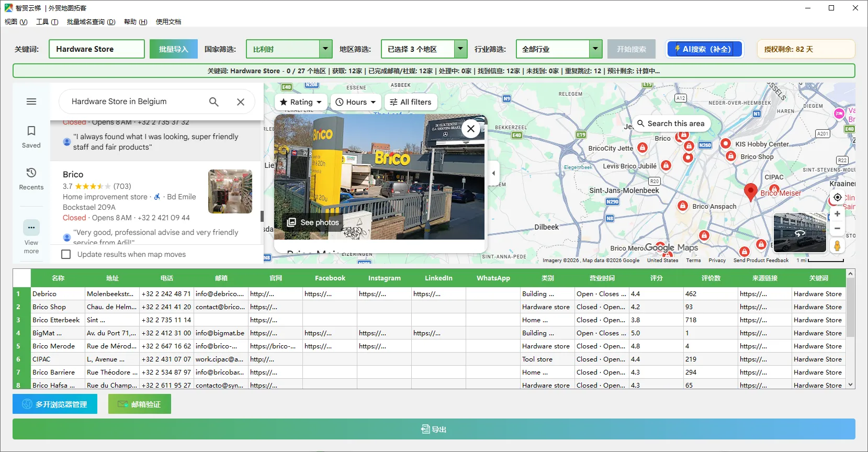Open the 使用文档 menu

coord(168,21)
